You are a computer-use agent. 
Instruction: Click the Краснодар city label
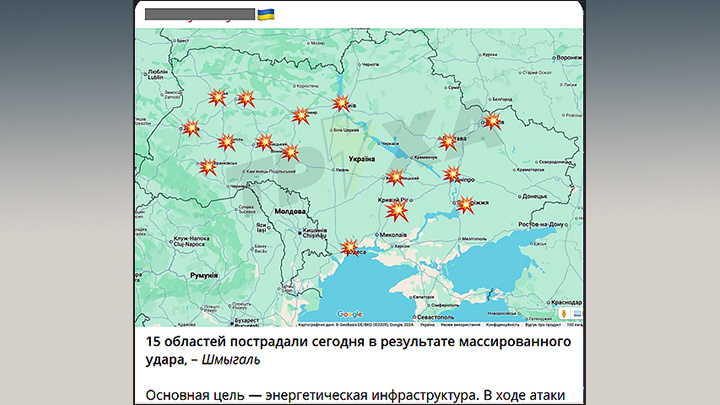point(566,303)
